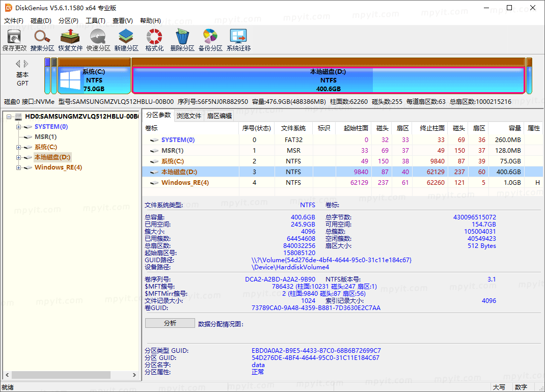Expand the Windows_RE(4) tree node
The height and width of the screenshot is (392, 545).
tap(18, 168)
